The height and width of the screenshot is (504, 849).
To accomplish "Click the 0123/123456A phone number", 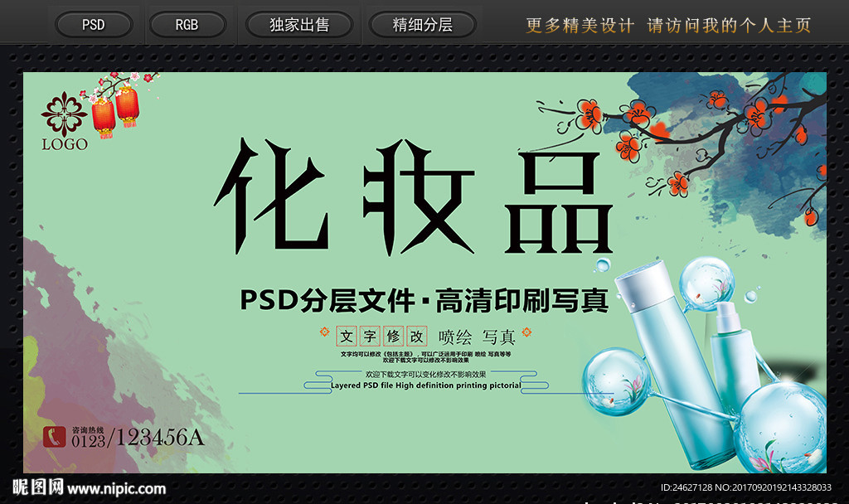I will point(138,438).
